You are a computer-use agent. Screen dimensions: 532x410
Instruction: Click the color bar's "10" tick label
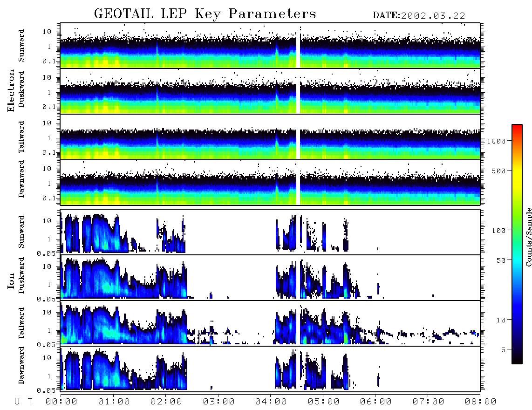point(501,320)
